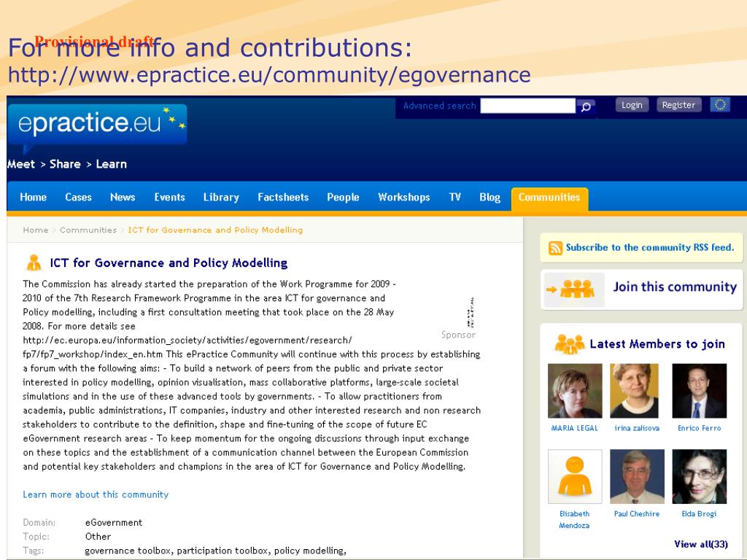Screen dimensions: 747x560
Task: Click the Login button
Action: [632, 105]
